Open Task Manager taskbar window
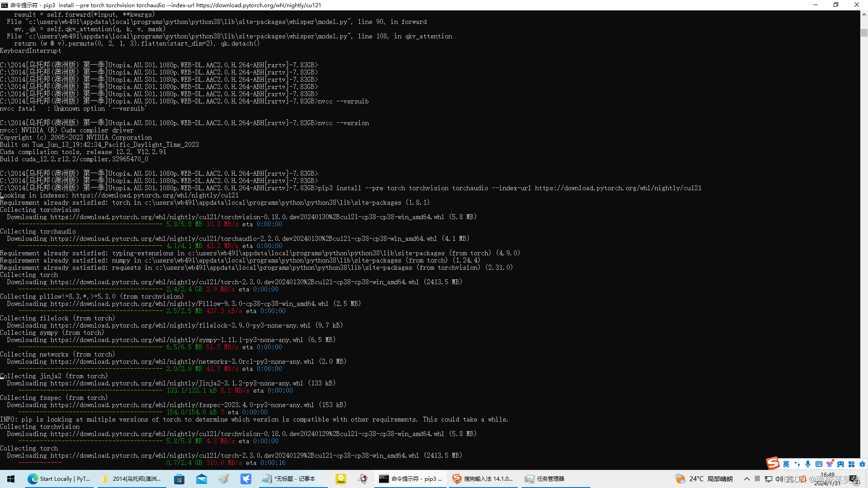This screenshot has height=488, width=868. point(545,479)
